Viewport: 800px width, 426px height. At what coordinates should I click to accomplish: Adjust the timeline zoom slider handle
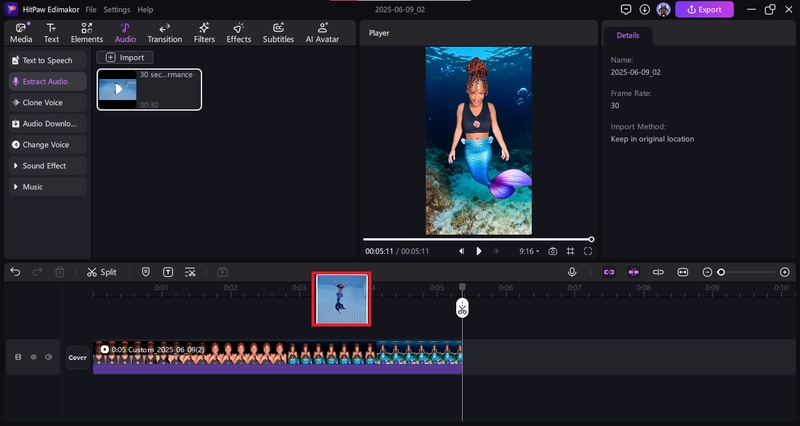(721, 272)
